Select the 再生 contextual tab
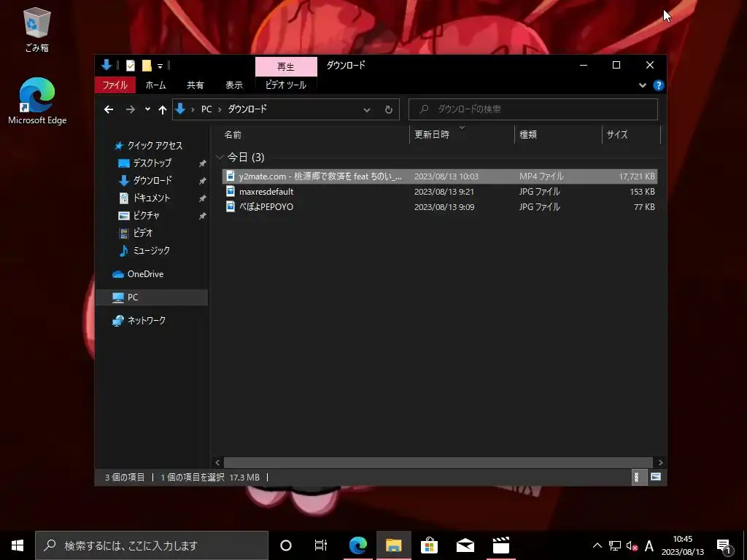 (286, 66)
